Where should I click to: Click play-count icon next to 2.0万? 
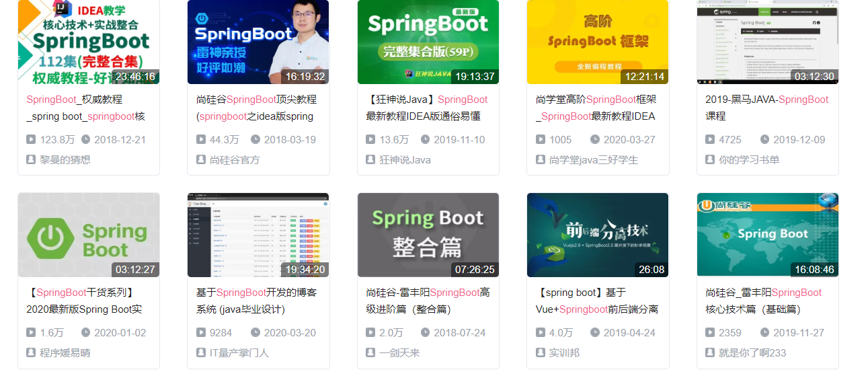[370, 333]
